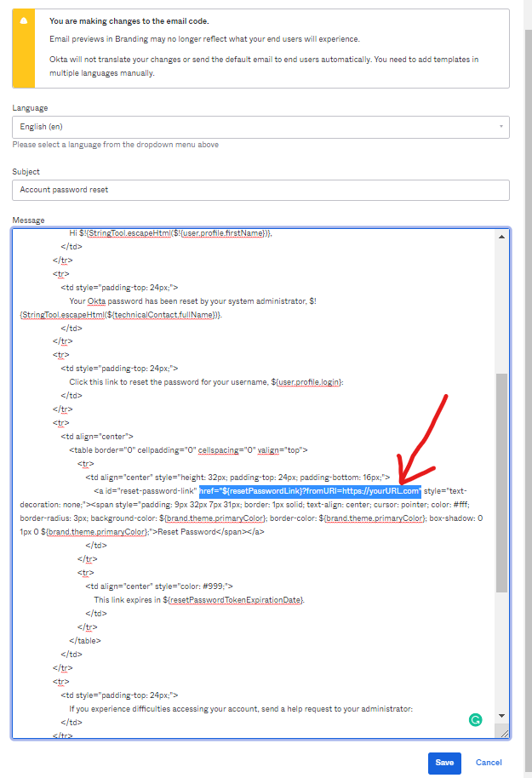Click the warning icon in the yellow banner
The height and width of the screenshot is (778, 532).
(23, 22)
